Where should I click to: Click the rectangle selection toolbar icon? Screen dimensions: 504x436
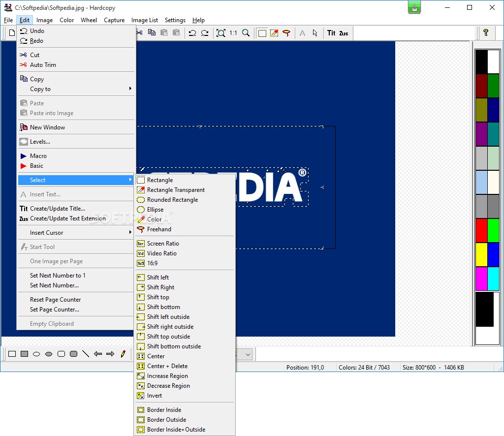point(262,33)
